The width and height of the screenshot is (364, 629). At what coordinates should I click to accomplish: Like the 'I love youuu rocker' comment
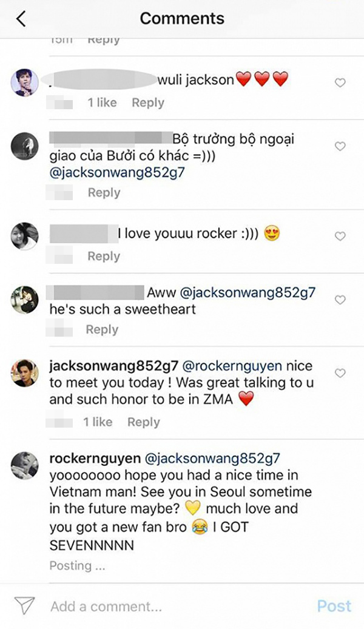pyautogui.click(x=340, y=236)
